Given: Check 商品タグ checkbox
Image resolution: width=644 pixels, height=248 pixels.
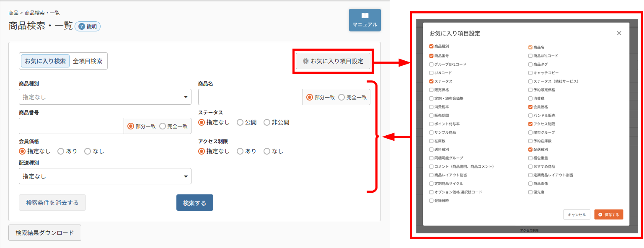Looking at the screenshot, I should [x=530, y=64].
